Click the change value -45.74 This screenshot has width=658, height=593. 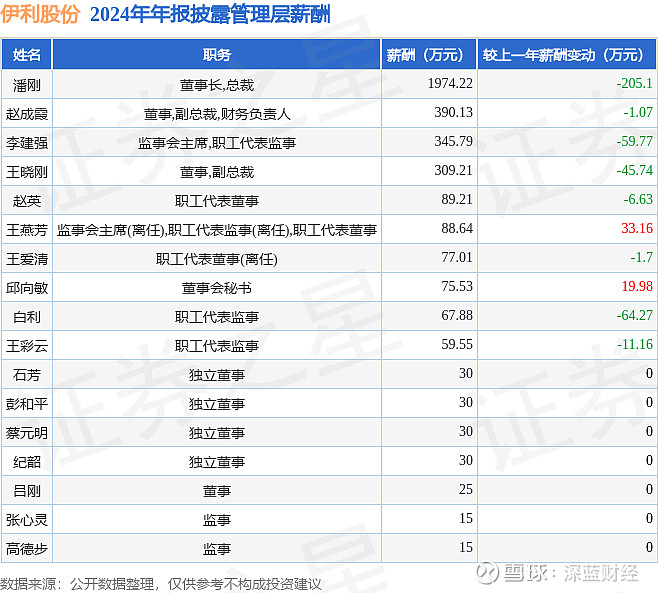point(634,170)
